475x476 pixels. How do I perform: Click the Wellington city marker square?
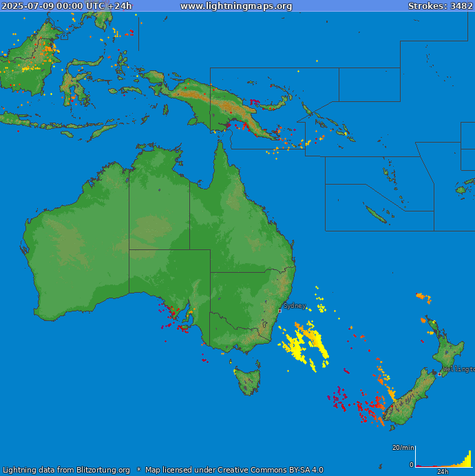click(440, 374)
